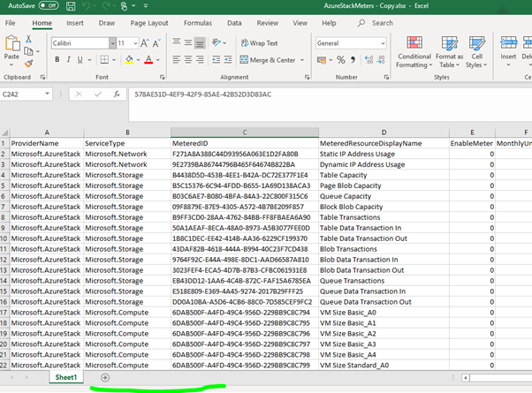Click horizontal scrollbar left arrow
Viewport: 532px width, 393px height.
(x=465, y=377)
